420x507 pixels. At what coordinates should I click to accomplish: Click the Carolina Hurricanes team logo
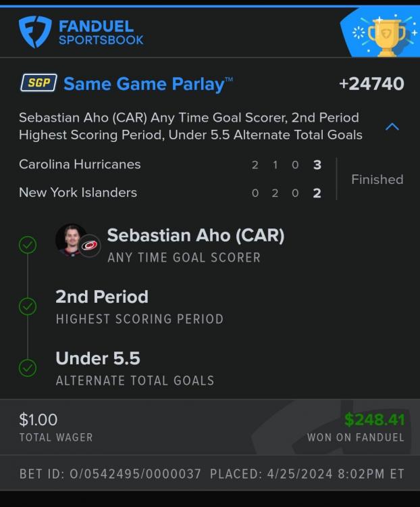[90, 245]
